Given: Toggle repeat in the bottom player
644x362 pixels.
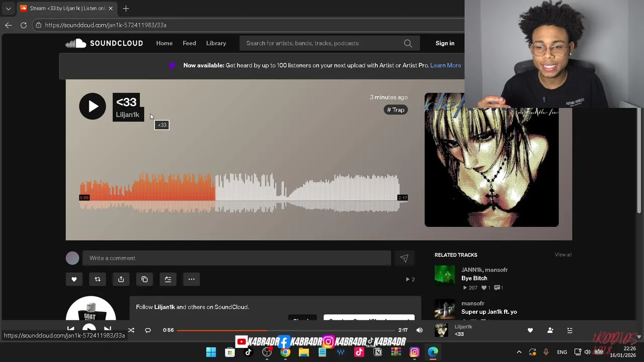Looking at the screenshot, I should [x=148, y=330].
